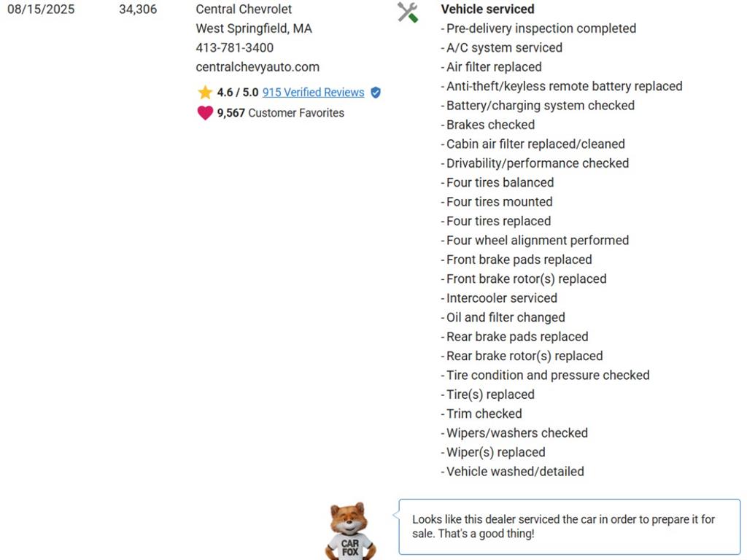
Task: Open the 915 Verified Reviews link
Action: pyautogui.click(x=313, y=93)
